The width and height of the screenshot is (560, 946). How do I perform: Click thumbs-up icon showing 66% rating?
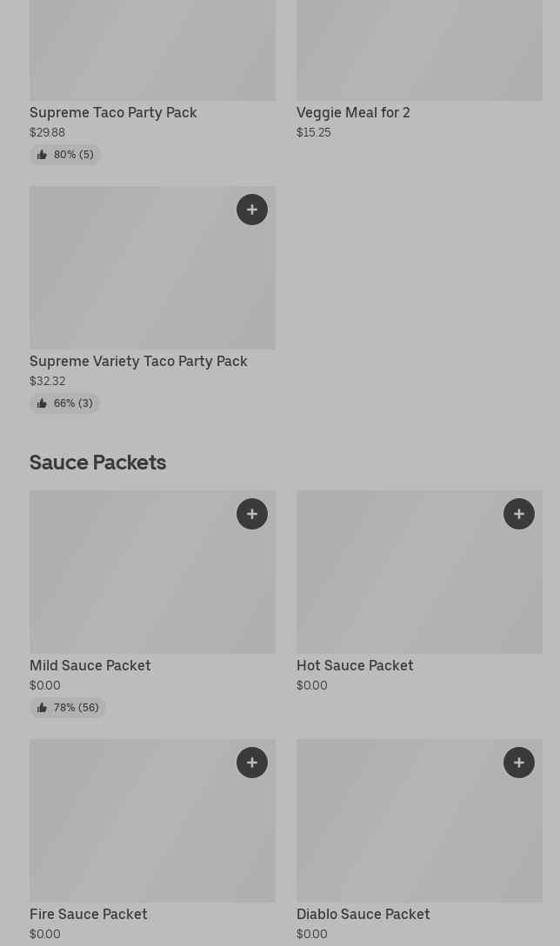tap(42, 403)
